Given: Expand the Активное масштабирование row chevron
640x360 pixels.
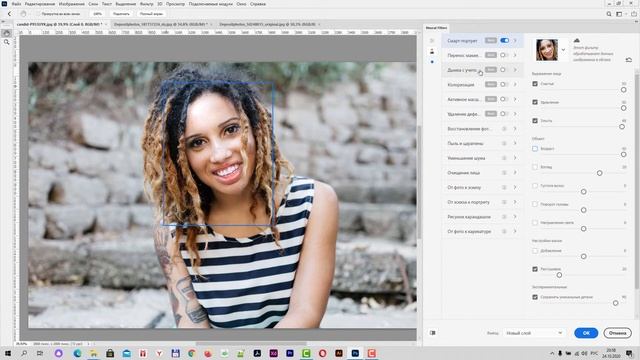Looking at the screenshot, I should tap(515, 99).
